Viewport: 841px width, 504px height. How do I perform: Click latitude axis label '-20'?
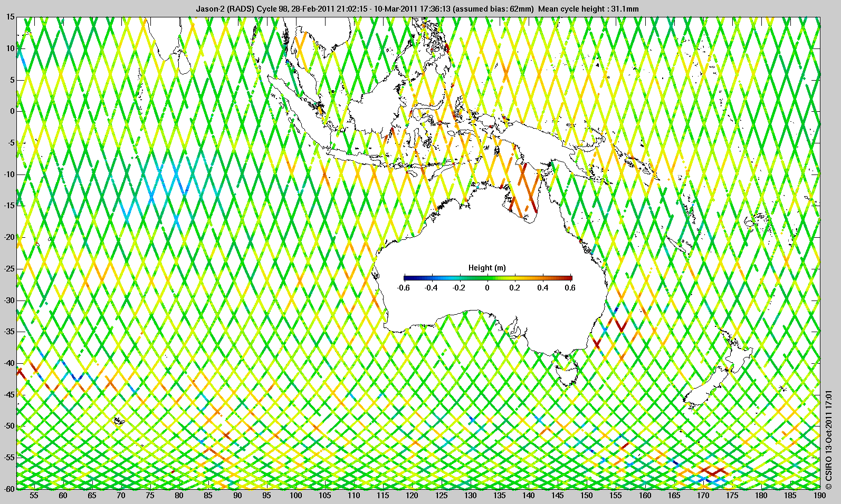click(x=9, y=237)
